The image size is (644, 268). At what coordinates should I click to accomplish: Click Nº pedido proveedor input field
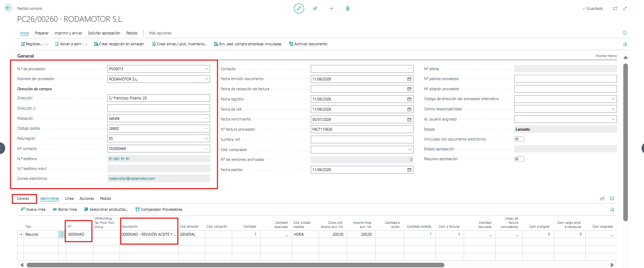565,79
